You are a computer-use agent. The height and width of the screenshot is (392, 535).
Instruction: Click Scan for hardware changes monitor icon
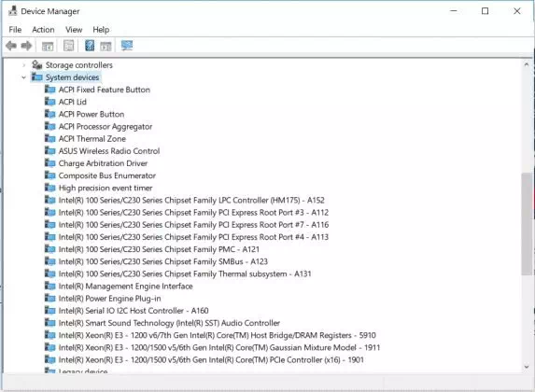coord(127,46)
